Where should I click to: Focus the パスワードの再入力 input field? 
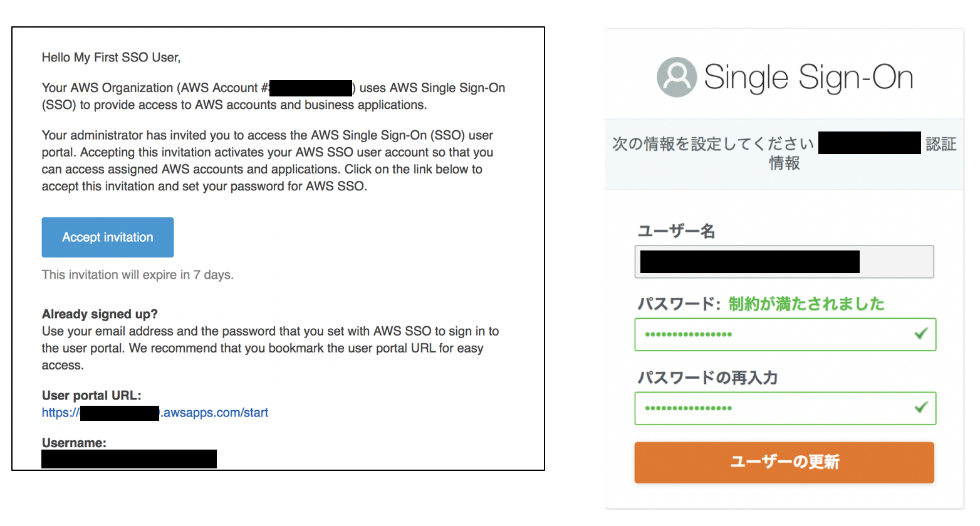pyautogui.click(x=771, y=408)
